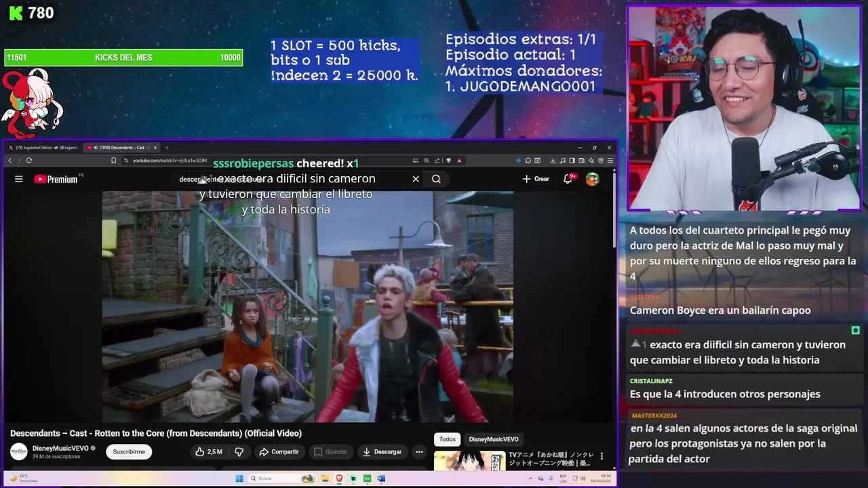Click the video title Rotten to the Core
This screenshot has width=868, height=488.
pyautogui.click(x=156, y=433)
